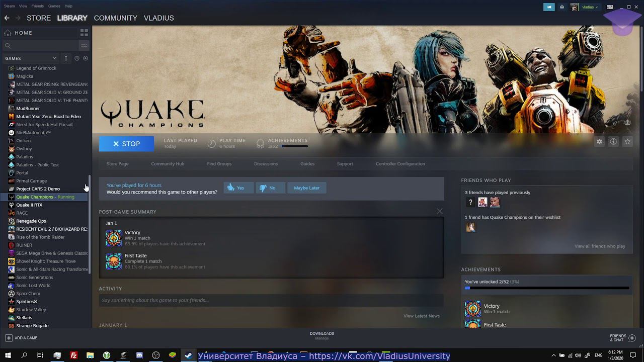The width and height of the screenshot is (644, 362).
Task: Click the achievements progress bar in game header
Action: click(x=295, y=146)
